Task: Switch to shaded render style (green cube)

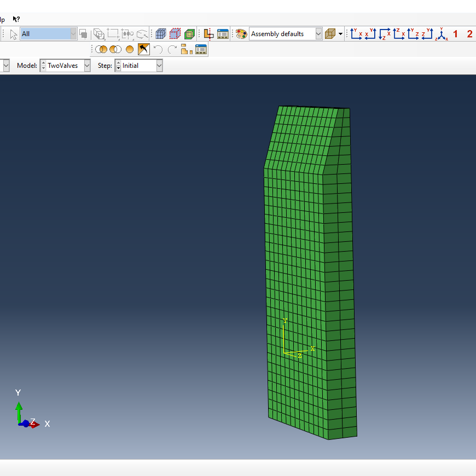Action: click(x=189, y=34)
